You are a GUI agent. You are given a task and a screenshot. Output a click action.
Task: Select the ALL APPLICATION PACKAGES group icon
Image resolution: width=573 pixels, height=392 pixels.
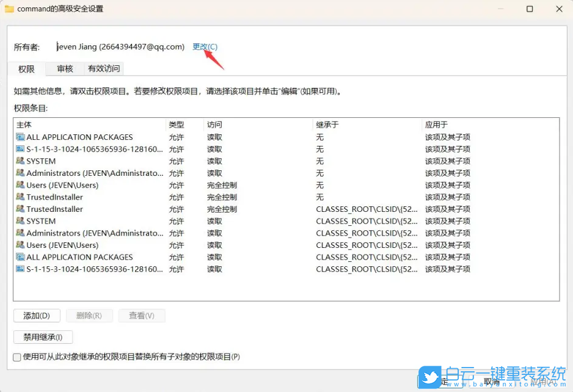click(x=20, y=137)
